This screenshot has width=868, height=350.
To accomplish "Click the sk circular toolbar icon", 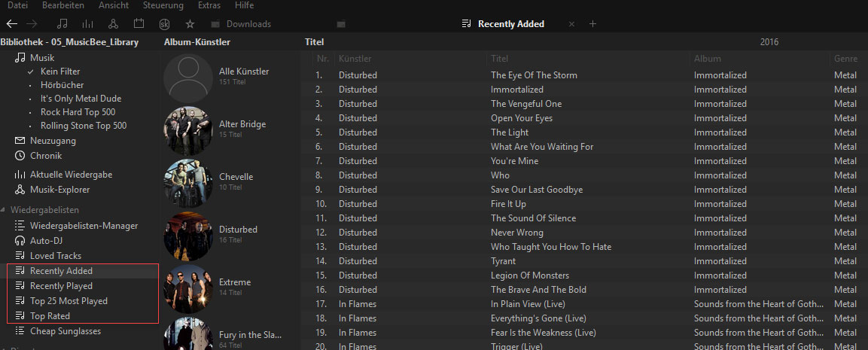I will [164, 24].
